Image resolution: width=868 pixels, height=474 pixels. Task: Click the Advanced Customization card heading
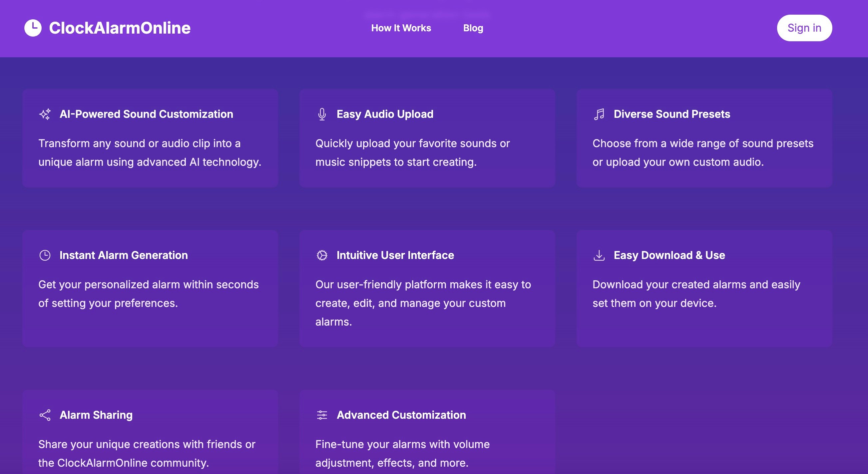[401, 415]
